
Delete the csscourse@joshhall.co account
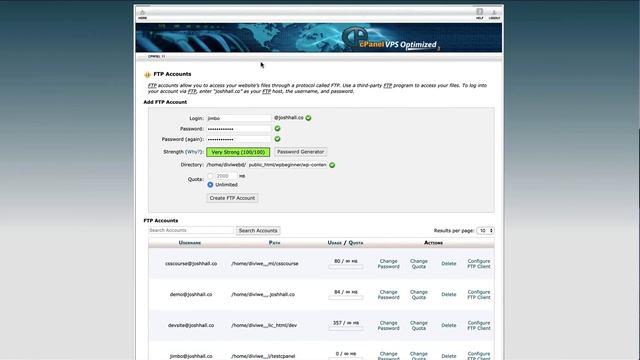pos(449,264)
